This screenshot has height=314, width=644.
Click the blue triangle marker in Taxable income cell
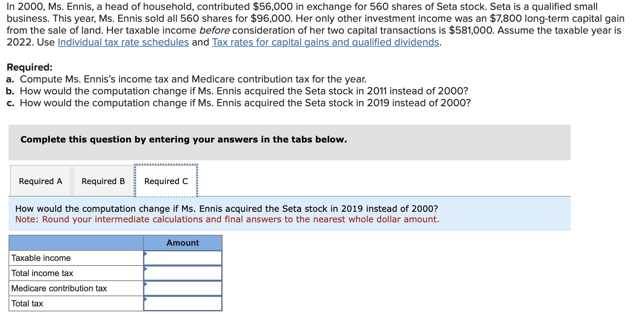145,253
